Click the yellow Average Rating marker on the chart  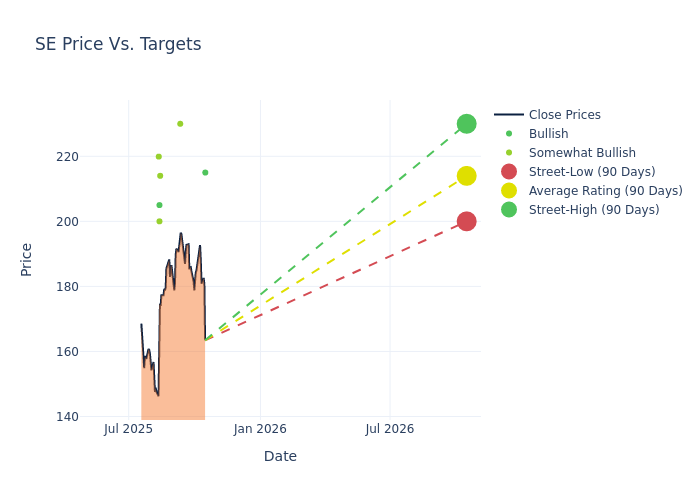pyautogui.click(x=466, y=176)
